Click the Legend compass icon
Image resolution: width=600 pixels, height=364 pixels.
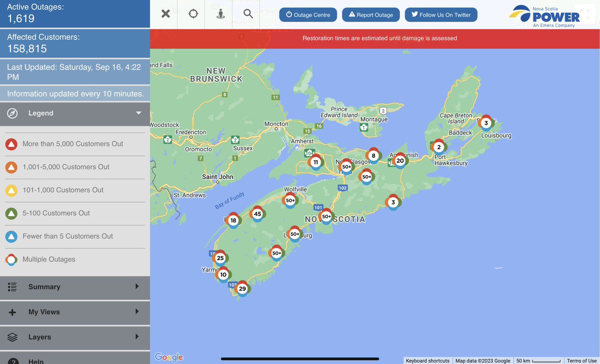[12, 113]
